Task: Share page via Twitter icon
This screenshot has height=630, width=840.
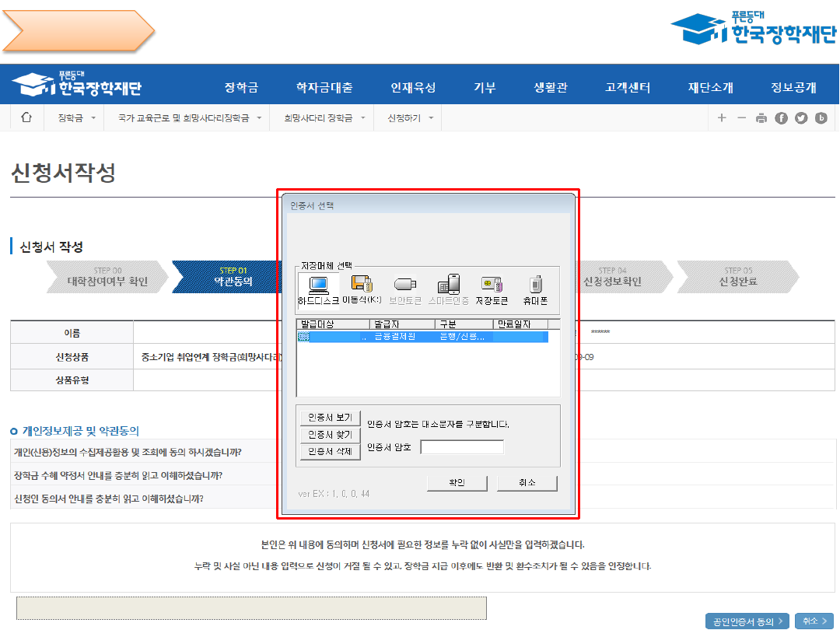Action: [x=801, y=118]
